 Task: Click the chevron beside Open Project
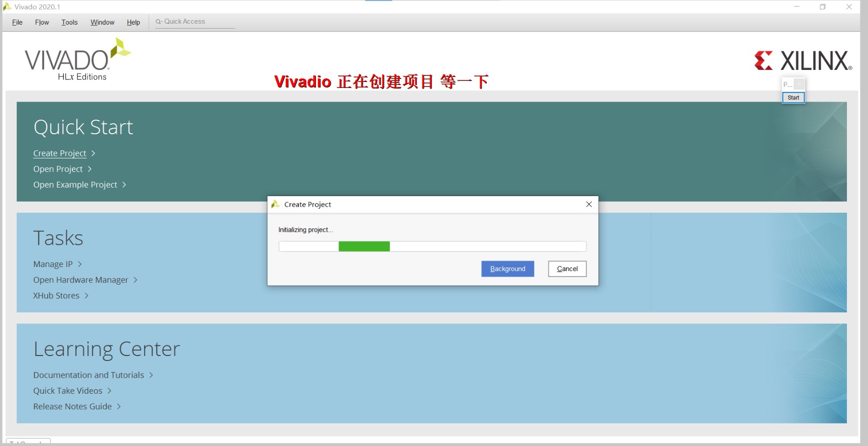89,169
